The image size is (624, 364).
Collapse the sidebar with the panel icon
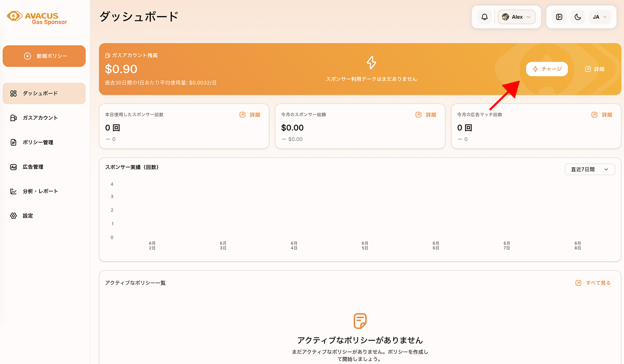coord(559,17)
